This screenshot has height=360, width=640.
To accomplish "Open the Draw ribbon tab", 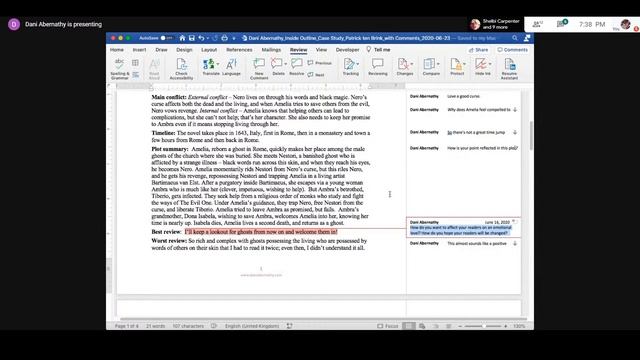I will pos(161,49).
